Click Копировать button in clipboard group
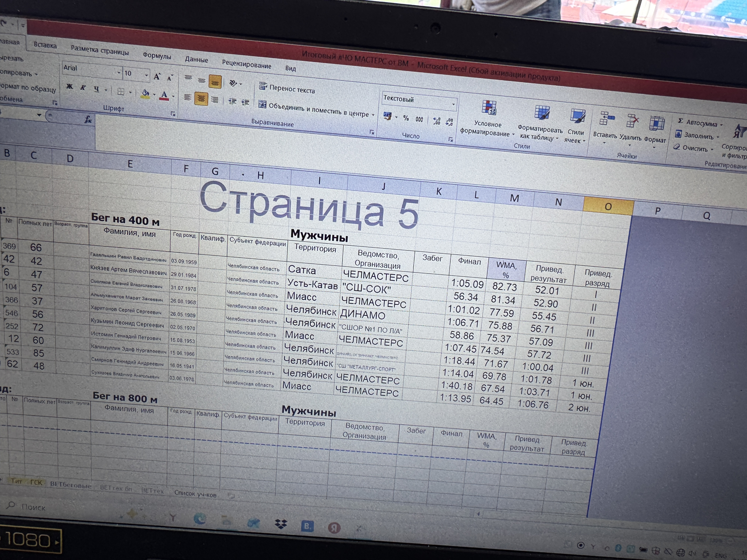Image resolution: width=747 pixels, height=560 pixels. [x=18, y=73]
